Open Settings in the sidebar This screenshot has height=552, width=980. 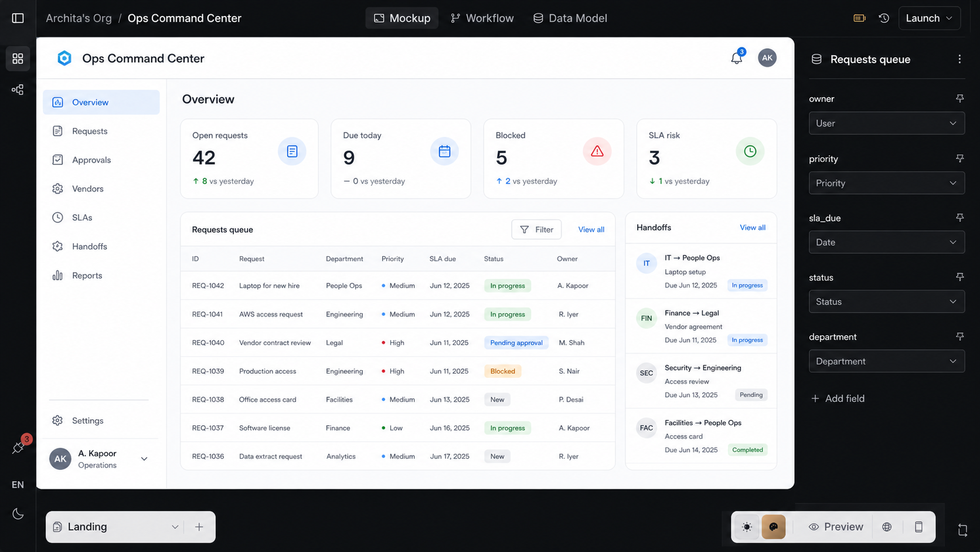[x=101, y=421]
